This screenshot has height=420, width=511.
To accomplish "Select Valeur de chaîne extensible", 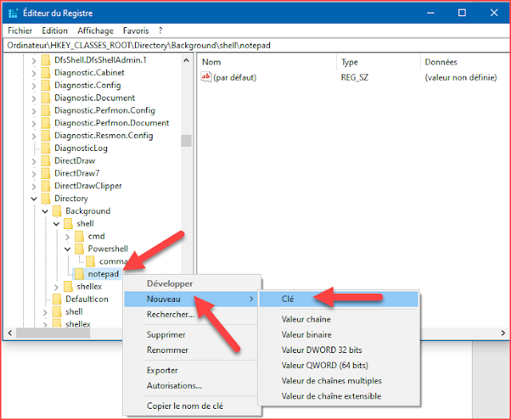I will click(x=339, y=396).
